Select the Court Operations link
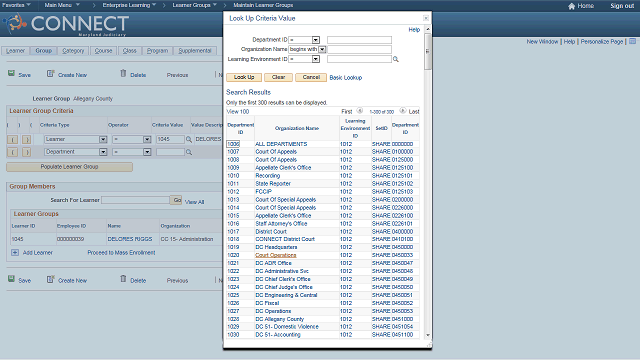 [276, 255]
